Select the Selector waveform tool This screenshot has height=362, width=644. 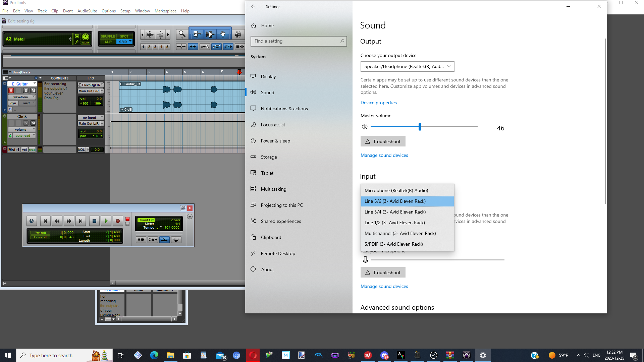210,34
